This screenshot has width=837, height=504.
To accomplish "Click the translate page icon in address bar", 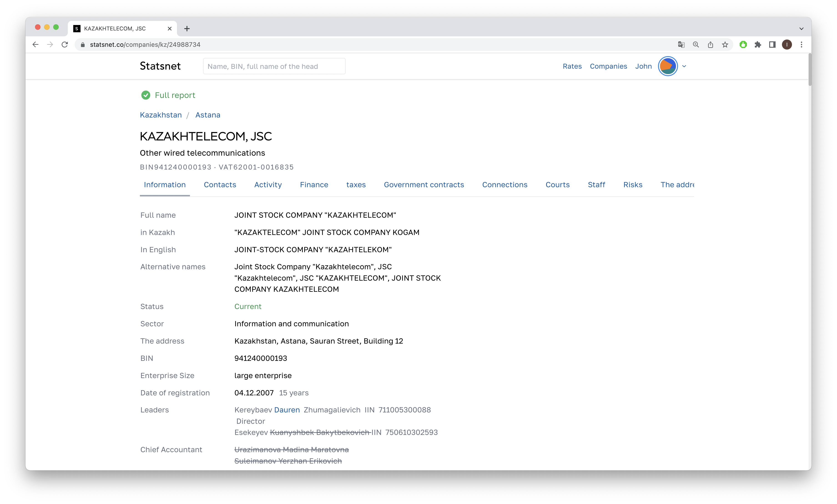I will pyautogui.click(x=681, y=45).
